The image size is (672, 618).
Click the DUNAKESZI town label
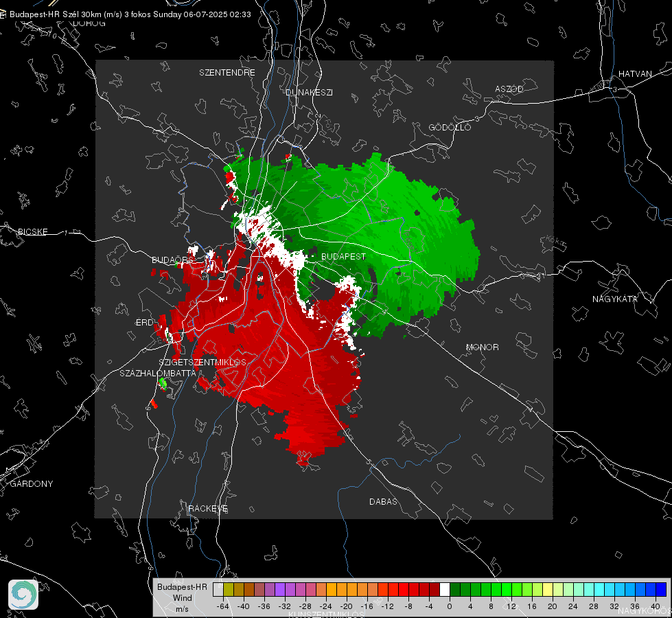[309, 92]
